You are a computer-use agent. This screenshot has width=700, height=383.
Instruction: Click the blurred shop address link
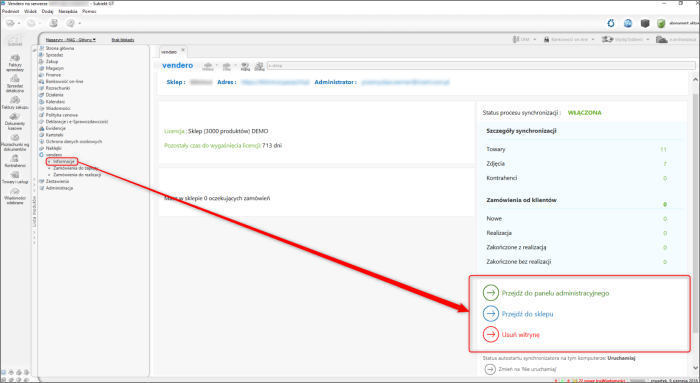coord(275,82)
